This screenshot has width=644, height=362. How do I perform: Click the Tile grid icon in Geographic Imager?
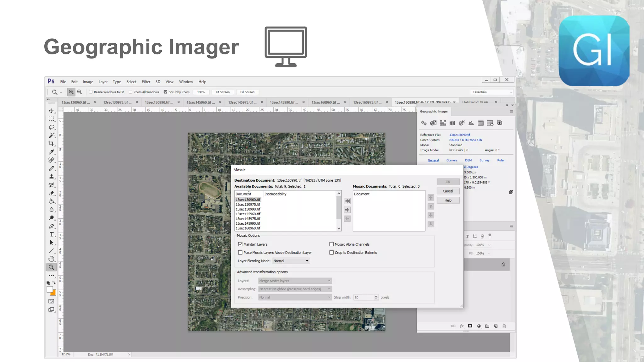coord(452,123)
